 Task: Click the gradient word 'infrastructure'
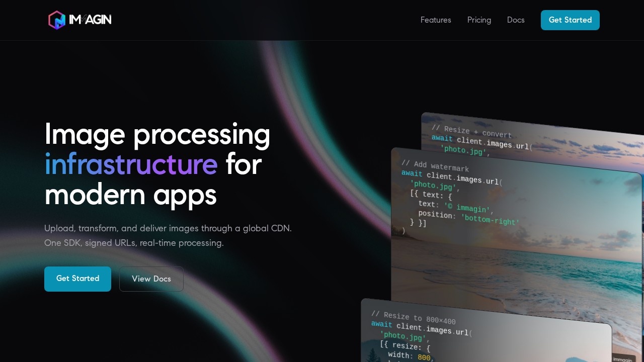(131, 164)
